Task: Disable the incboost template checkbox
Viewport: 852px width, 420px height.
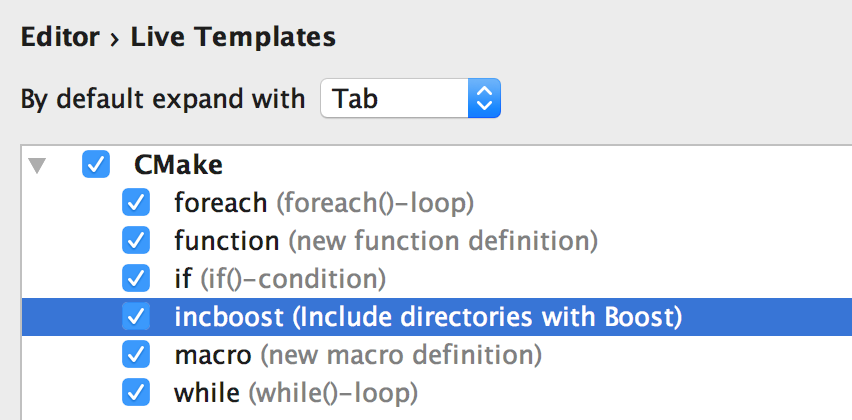Action: pos(135,317)
